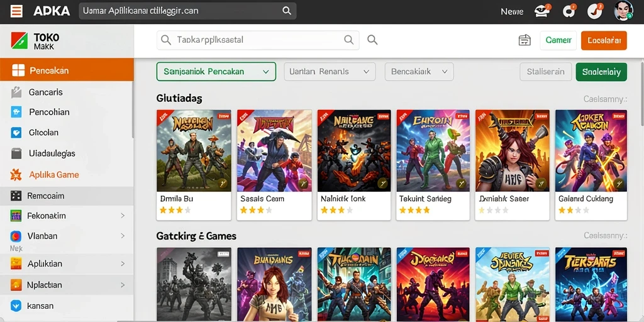Click the orange Aplika Game icon
Viewport: 644px width, 322px height.
(x=16, y=175)
